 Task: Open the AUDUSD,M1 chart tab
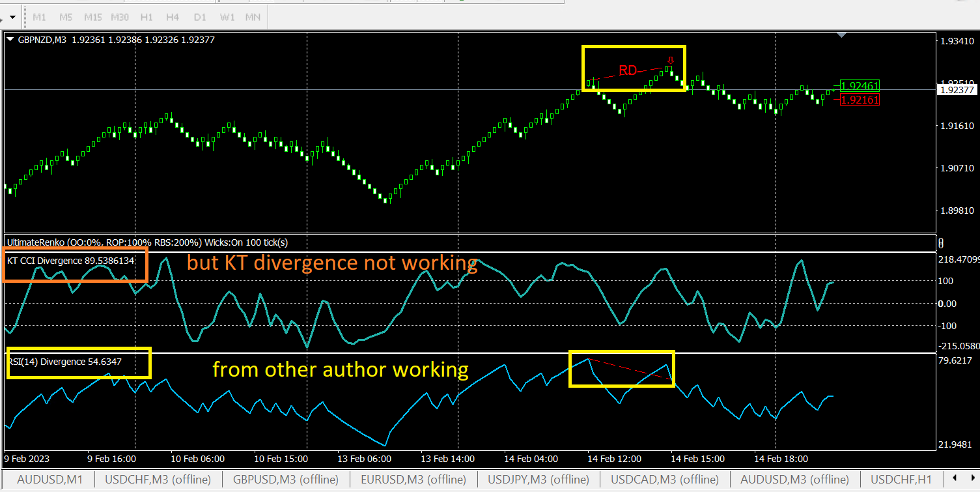point(49,480)
